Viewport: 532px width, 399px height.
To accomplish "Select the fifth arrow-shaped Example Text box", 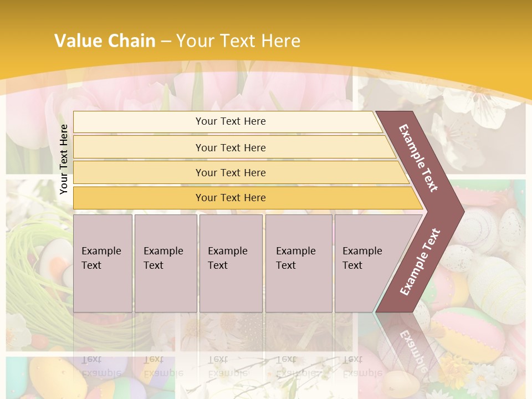I will click(x=366, y=263).
